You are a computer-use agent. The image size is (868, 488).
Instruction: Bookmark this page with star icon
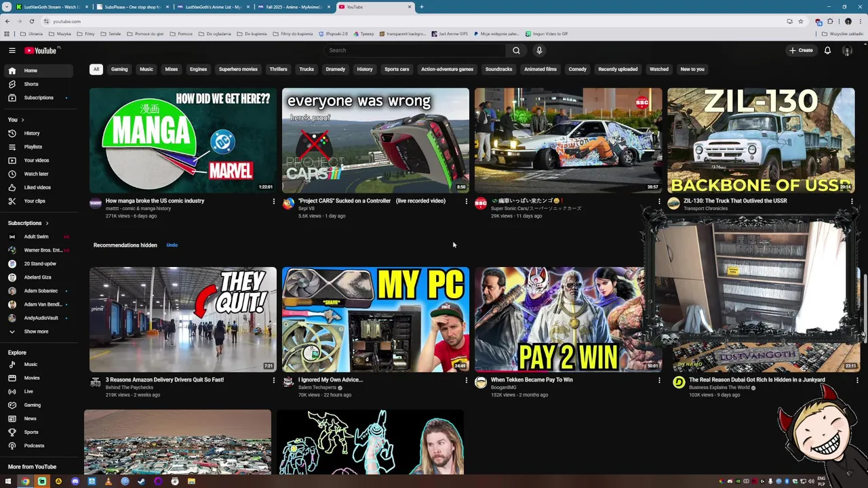[x=800, y=21]
